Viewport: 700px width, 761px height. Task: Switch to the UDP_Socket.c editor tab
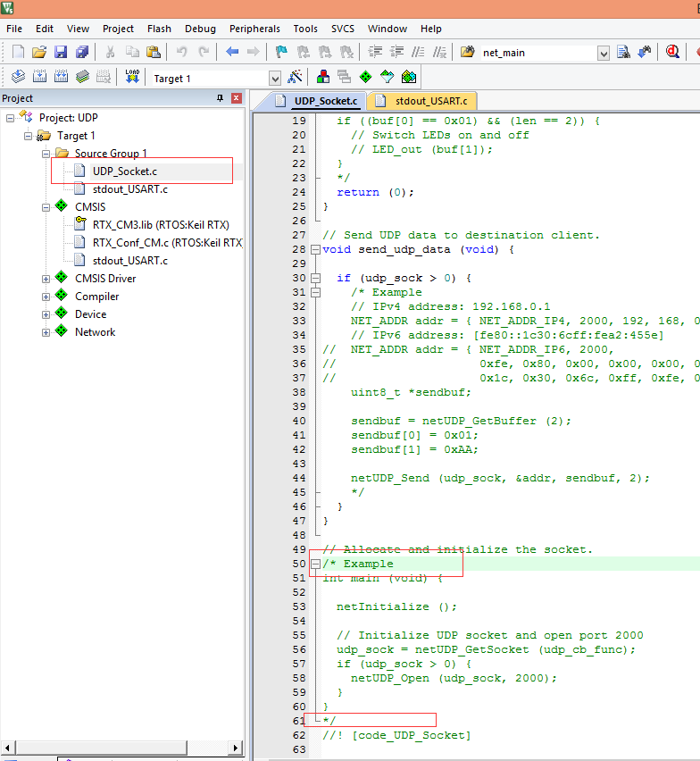click(316, 101)
